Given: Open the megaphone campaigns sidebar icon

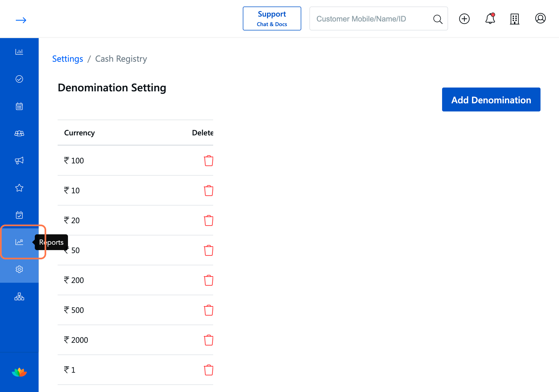Looking at the screenshot, I should click(19, 160).
